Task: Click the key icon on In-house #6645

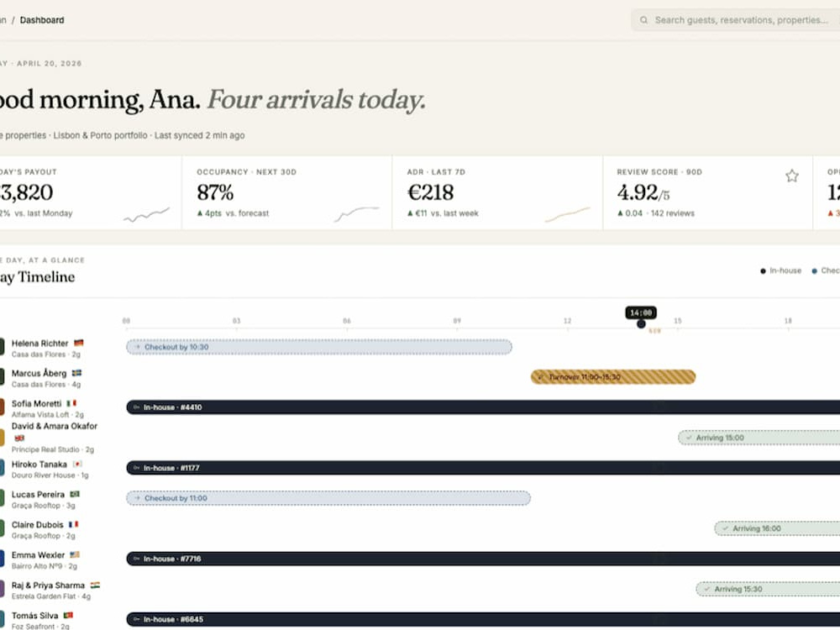Action: coord(136,619)
